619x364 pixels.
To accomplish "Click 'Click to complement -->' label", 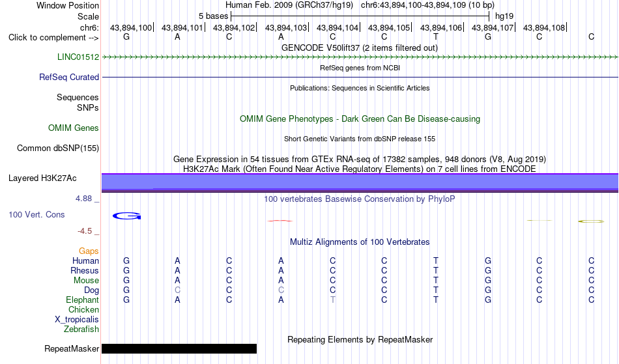I will pyautogui.click(x=53, y=38).
